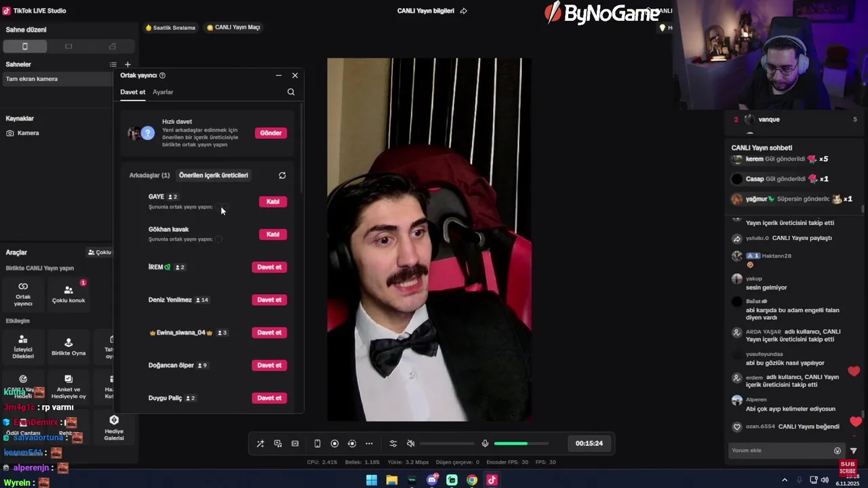Invite Ewina_siwana_04 to co-host
The height and width of the screenshot is (488, 868).
[269, 333]
